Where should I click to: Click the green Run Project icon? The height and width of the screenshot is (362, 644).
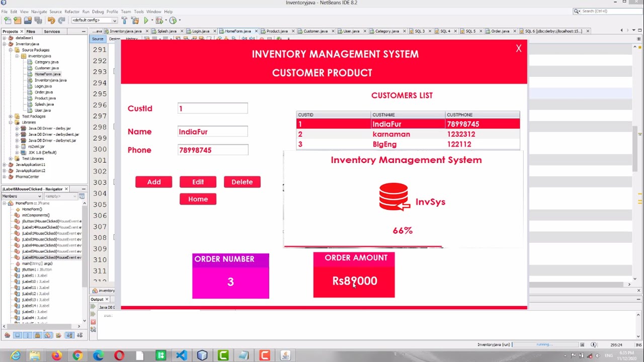tap(146, 20)
